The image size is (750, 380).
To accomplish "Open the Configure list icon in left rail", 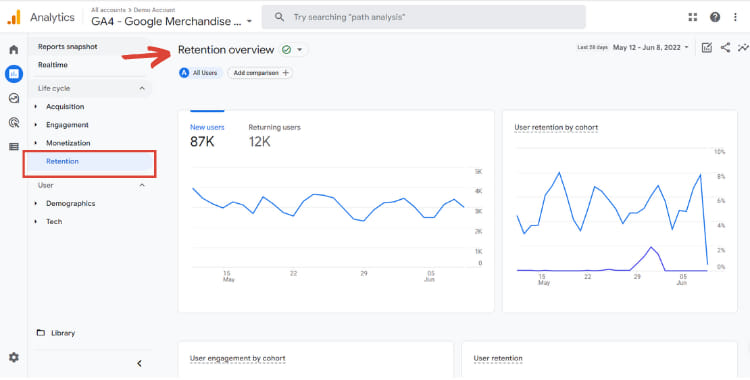I will (x=14, y=147).
